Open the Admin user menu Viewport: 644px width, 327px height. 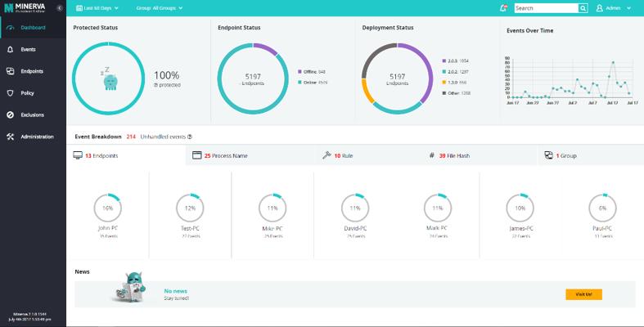click(x=614, y=8)
